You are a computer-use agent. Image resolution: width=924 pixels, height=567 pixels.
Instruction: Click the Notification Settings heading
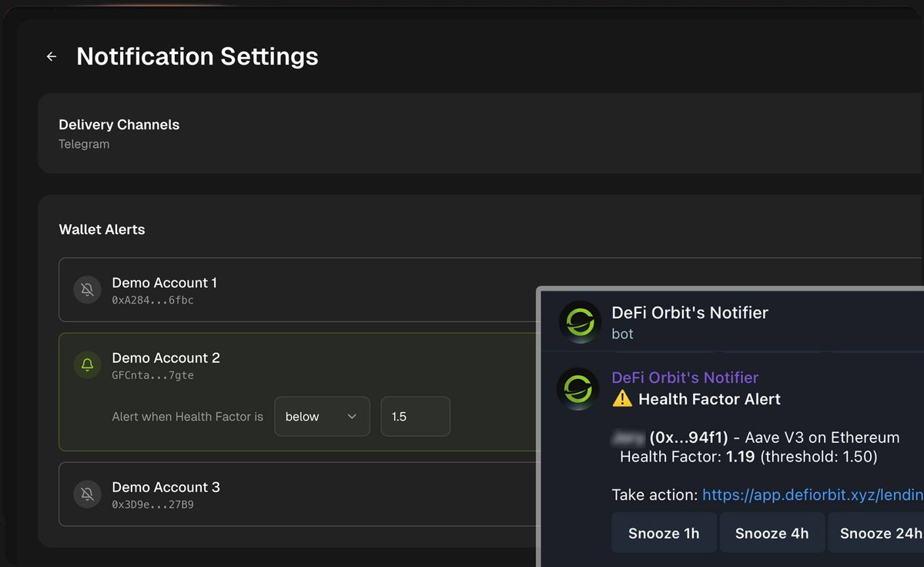coord(197,56)
